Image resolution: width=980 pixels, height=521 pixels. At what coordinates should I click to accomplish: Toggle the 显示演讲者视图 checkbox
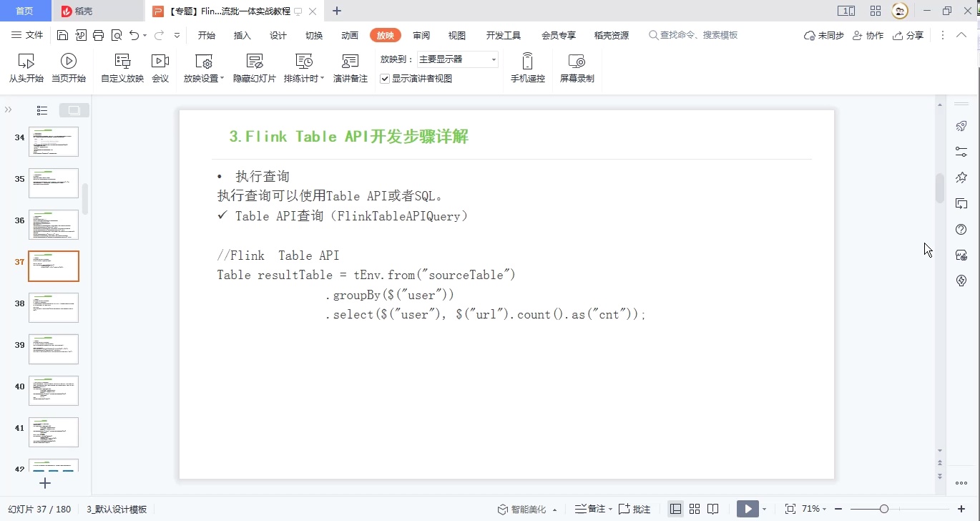(x=385, y=79)
